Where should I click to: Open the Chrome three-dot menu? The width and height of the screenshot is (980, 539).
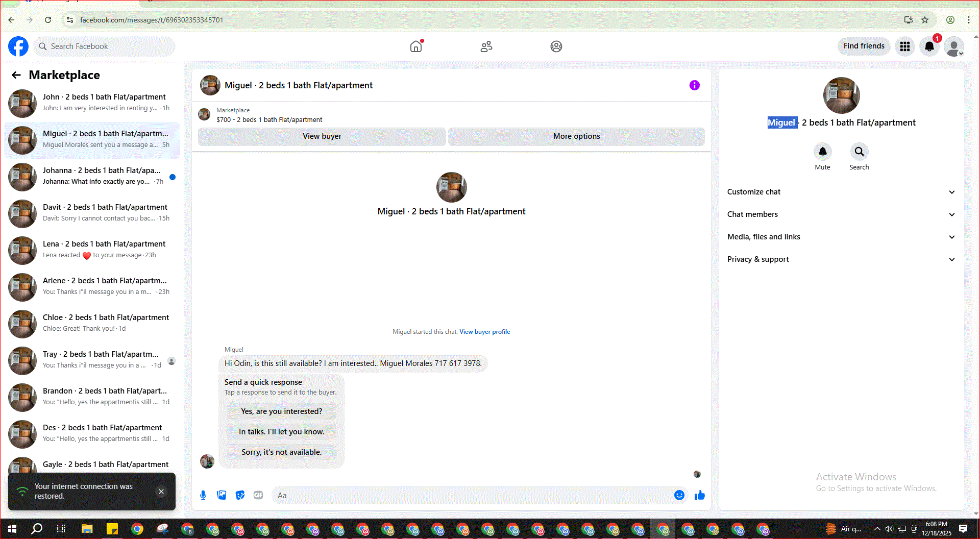[x=969, y=20]
